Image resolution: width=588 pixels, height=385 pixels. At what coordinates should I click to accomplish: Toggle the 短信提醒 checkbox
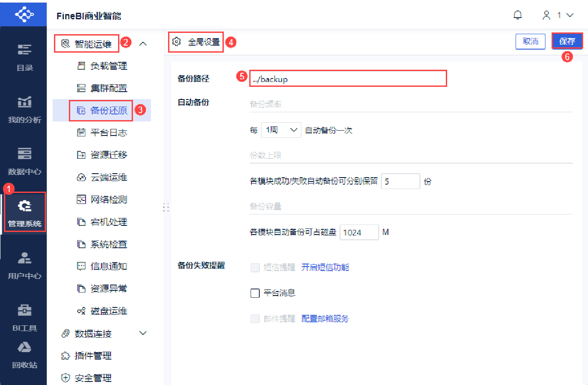pyautogui.click(x=255, y=267)
